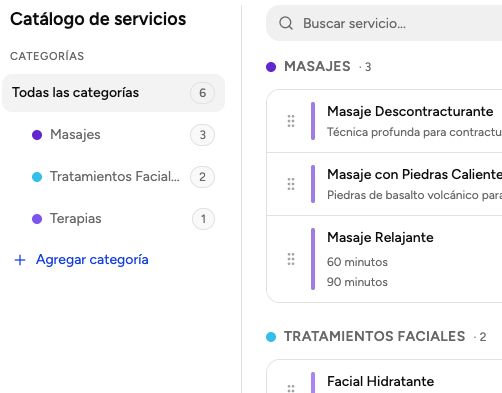Click the TRATAMIENTOS FACIALES section header
This screenshot has width=502, height=393.
[375, 336]
